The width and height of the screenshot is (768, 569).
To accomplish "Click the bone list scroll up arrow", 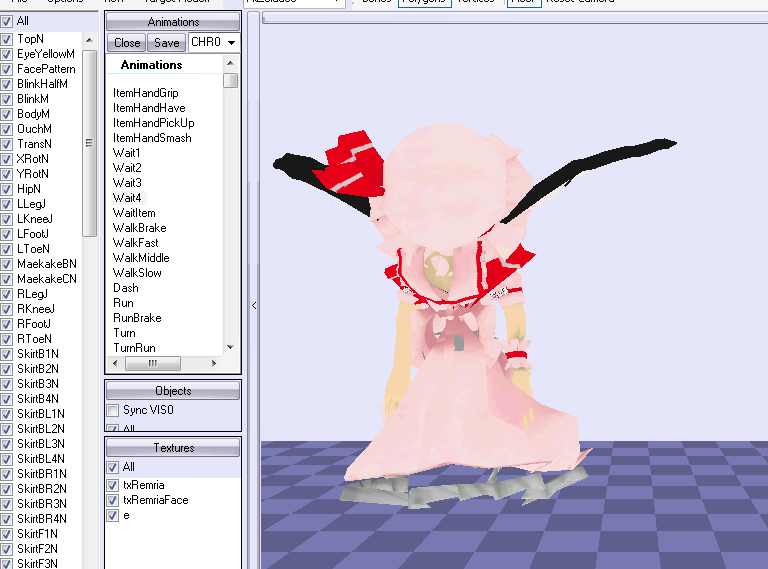I will point(89,40).
